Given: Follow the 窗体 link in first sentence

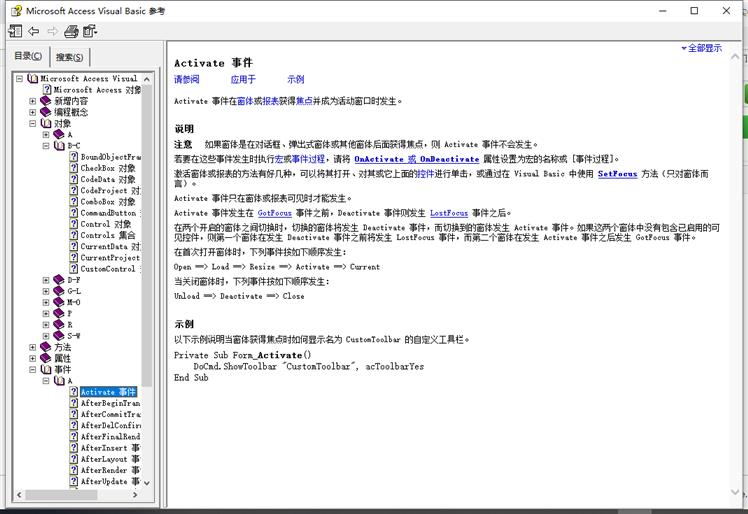Looking at the screenshot, I should pos(245,101).
